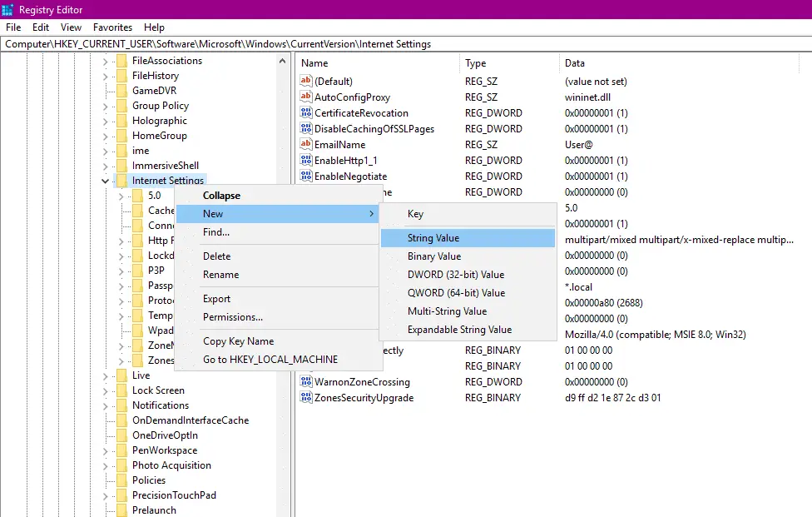Click the OneDriveOptIn folder icon
812x517 pixels.
[121, 435]
